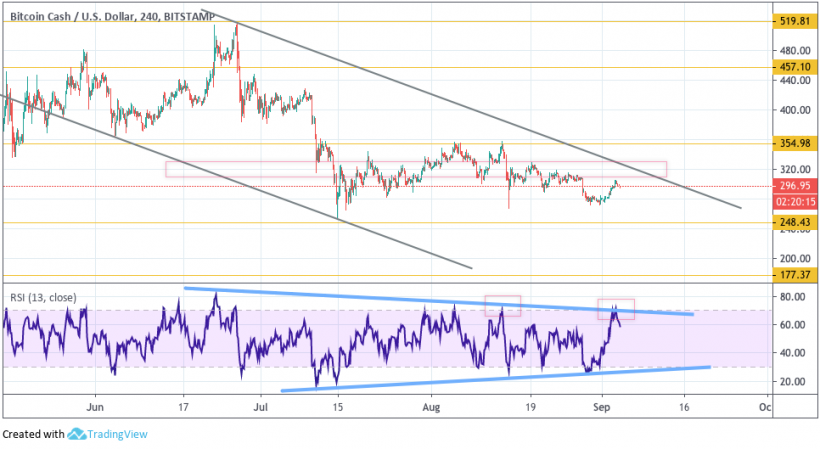Select the rightmost pink box on RSI

(616, 309)
